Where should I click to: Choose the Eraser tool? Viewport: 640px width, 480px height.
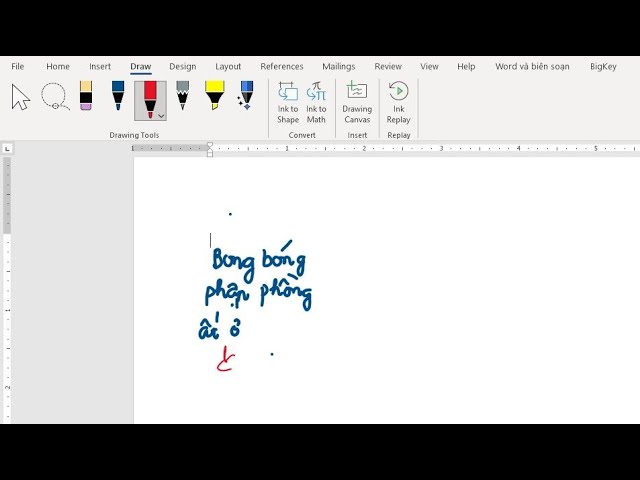tap(86, 96)
